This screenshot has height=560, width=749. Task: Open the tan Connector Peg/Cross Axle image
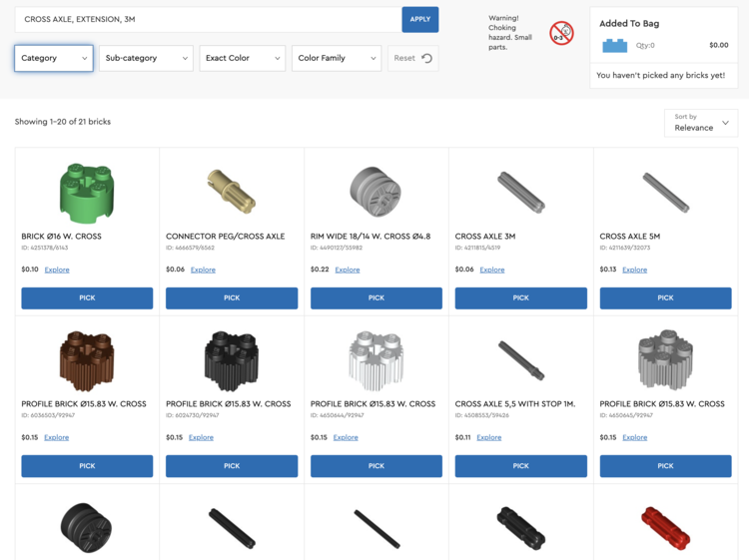[x=232, y=192]
